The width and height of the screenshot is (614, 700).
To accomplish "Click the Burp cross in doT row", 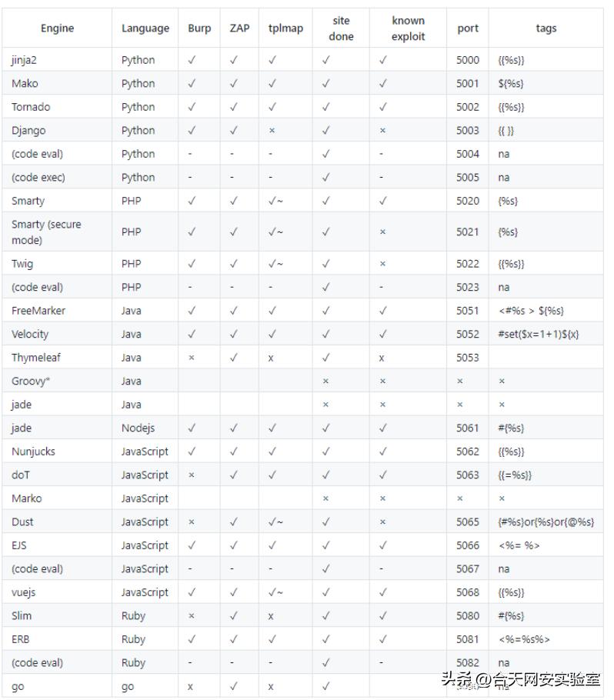I will pyautogui.click(x=192, y=475).
